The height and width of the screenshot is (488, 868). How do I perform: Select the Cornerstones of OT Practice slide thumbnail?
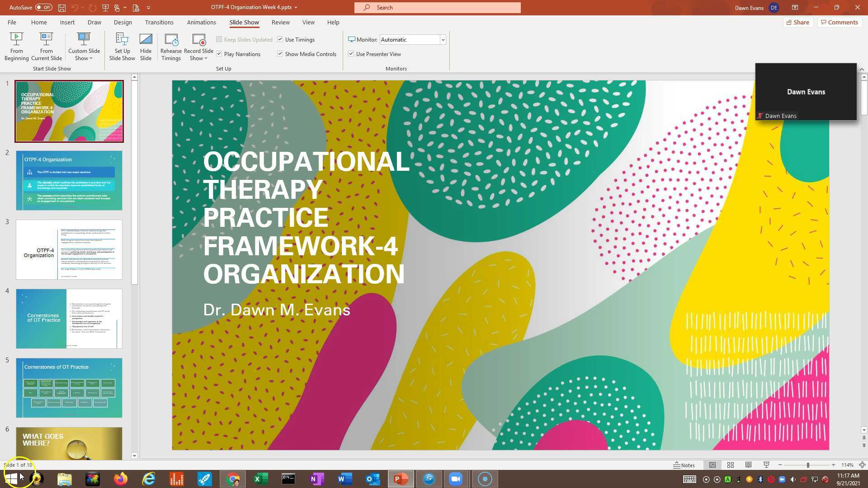[x=69, y=387]
